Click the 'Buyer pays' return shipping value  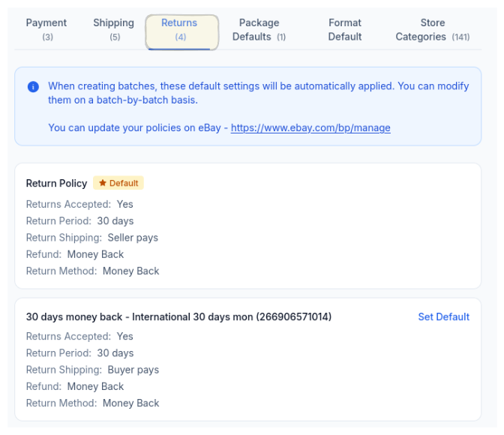(133, 370)
